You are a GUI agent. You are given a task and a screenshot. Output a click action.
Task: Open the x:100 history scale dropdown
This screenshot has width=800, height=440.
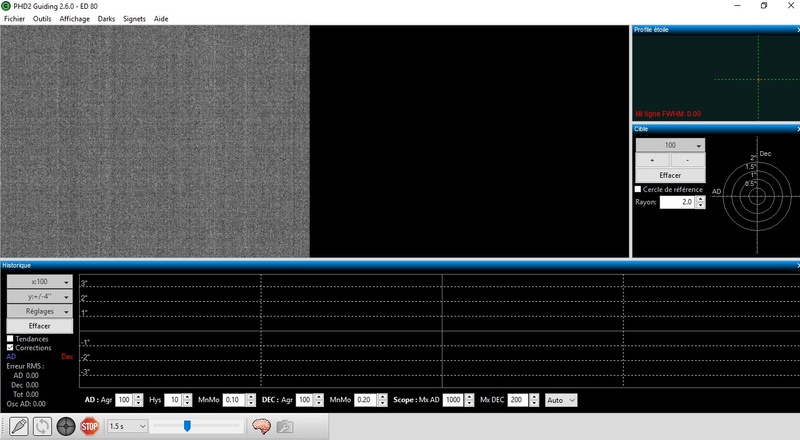(39, 282)
